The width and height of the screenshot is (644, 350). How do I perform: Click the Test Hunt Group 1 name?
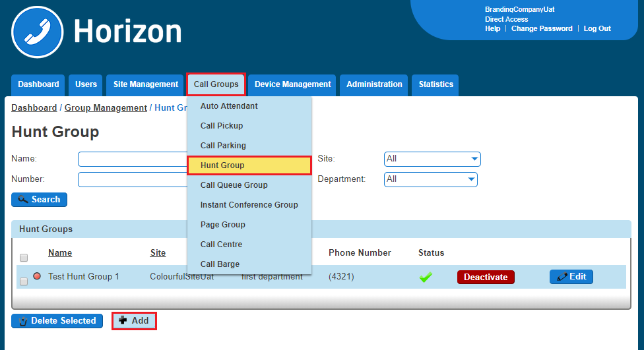pos(83,277)
